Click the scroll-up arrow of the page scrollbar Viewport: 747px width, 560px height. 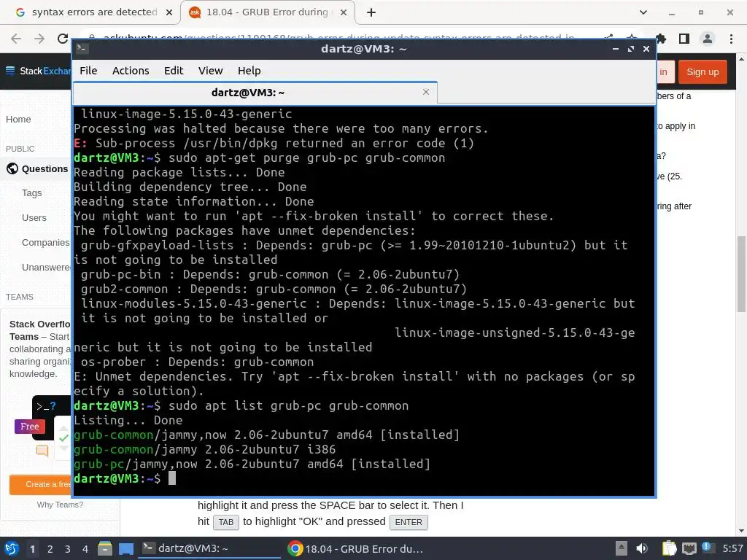[741, 58]
